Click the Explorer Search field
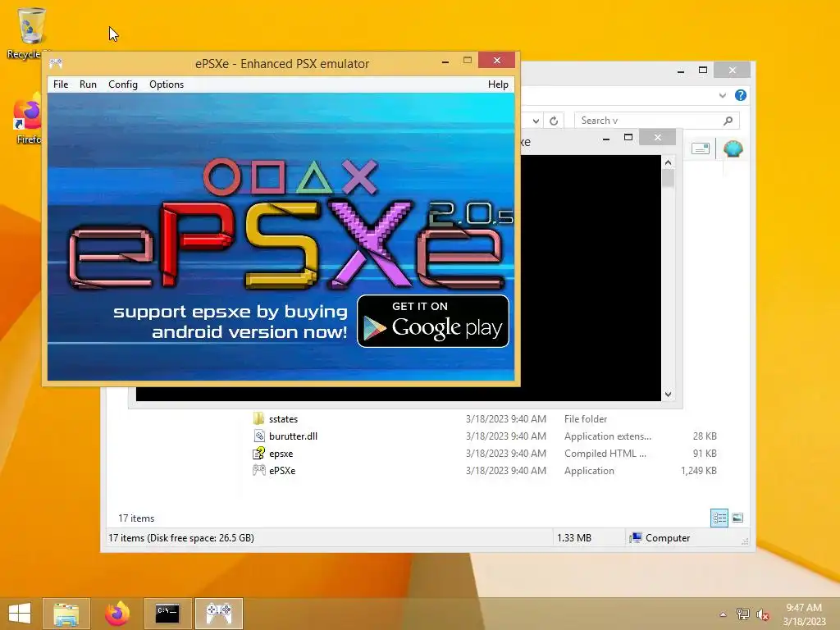Image resolution: width=840 pixels, height=630 pixels. pos(657,121)
